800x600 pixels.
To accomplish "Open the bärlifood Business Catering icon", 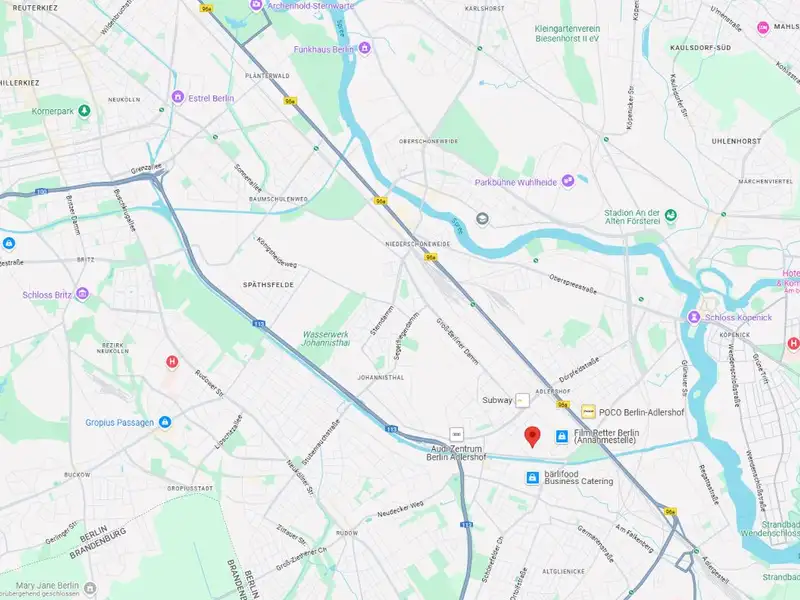I will pyautogui.click(x=532, y=478).
